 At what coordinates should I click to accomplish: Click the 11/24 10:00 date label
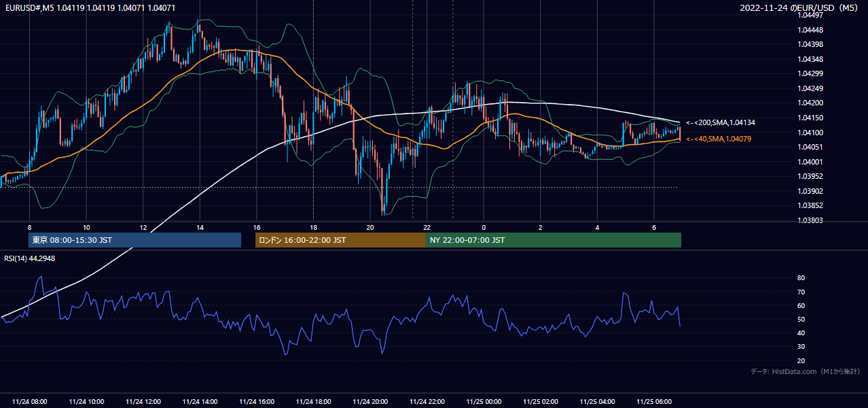[86, 402]
